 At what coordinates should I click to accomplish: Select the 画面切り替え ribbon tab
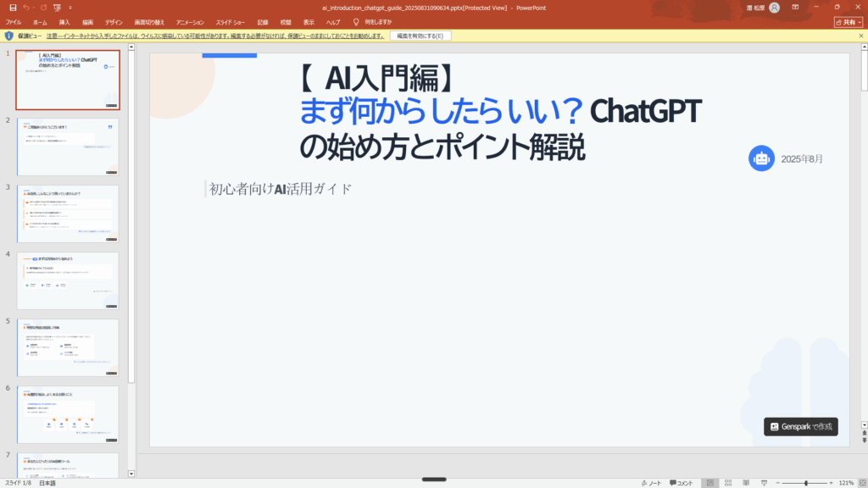[x=149, y=23]
